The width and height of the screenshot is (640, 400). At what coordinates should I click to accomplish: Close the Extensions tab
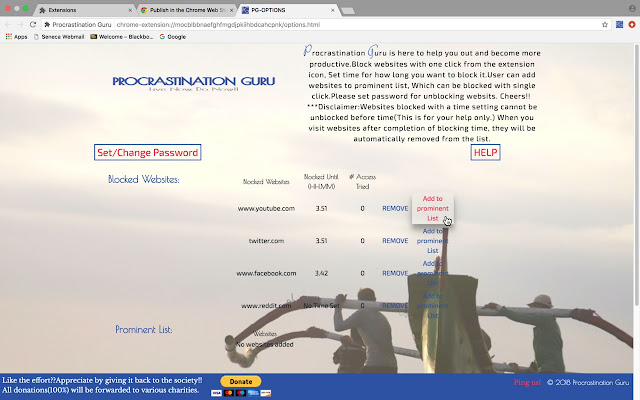click(130, 10)
